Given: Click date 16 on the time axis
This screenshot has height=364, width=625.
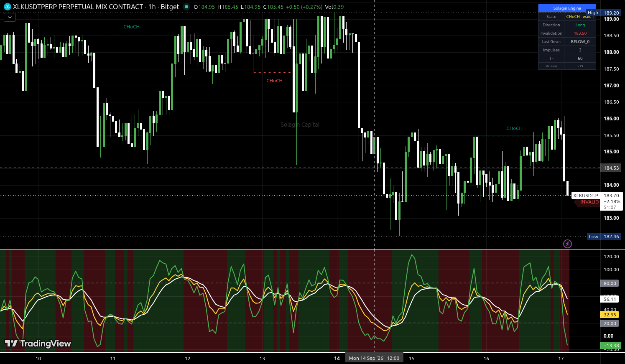Looking at the screenshot, I should click(x=486, y=359).
